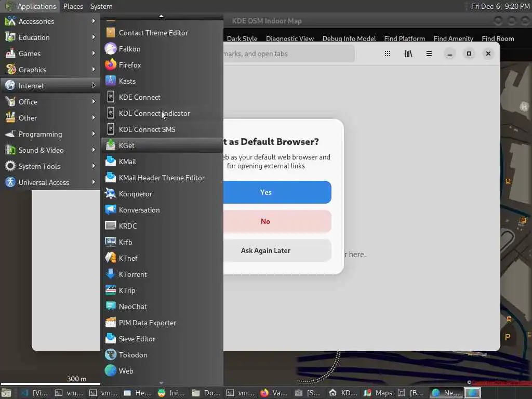
Task: Open the Places menu
Action: [x=73, y=6]
